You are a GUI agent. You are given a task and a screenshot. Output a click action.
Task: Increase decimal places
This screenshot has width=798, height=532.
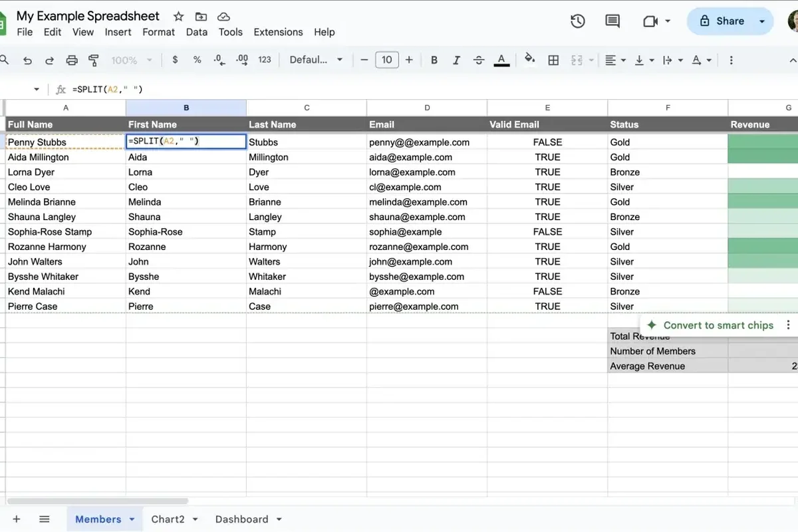pos(242,60)
